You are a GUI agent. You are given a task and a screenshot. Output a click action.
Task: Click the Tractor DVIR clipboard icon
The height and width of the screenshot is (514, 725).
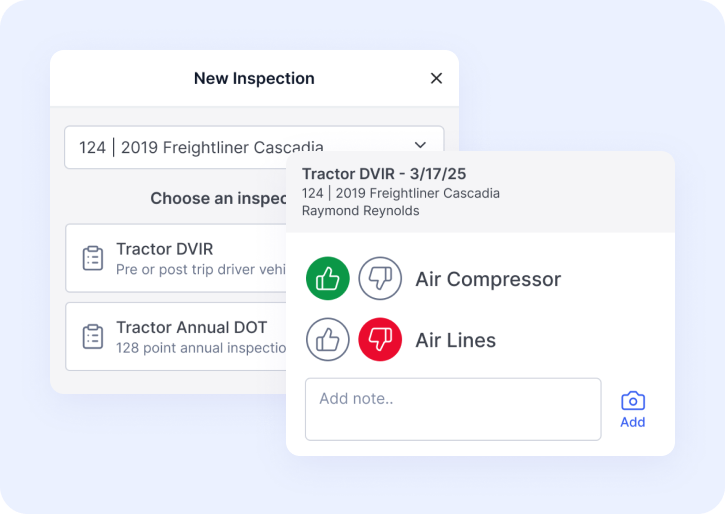(93, 258)
